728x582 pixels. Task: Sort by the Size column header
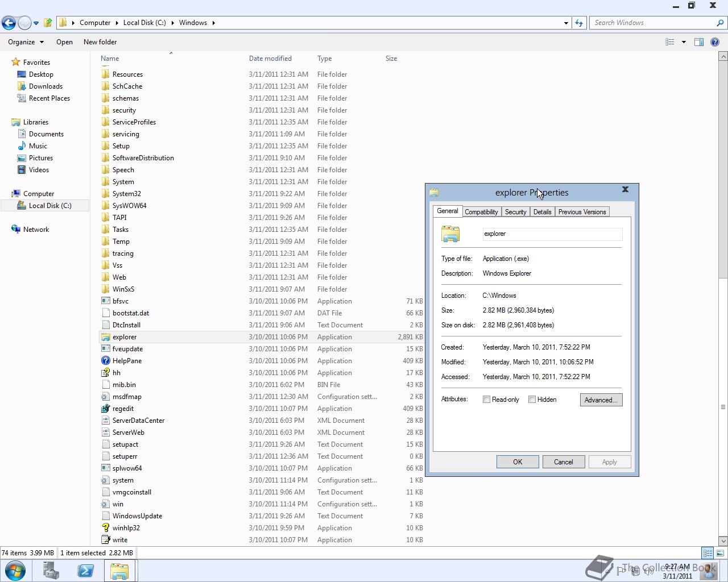391,59
